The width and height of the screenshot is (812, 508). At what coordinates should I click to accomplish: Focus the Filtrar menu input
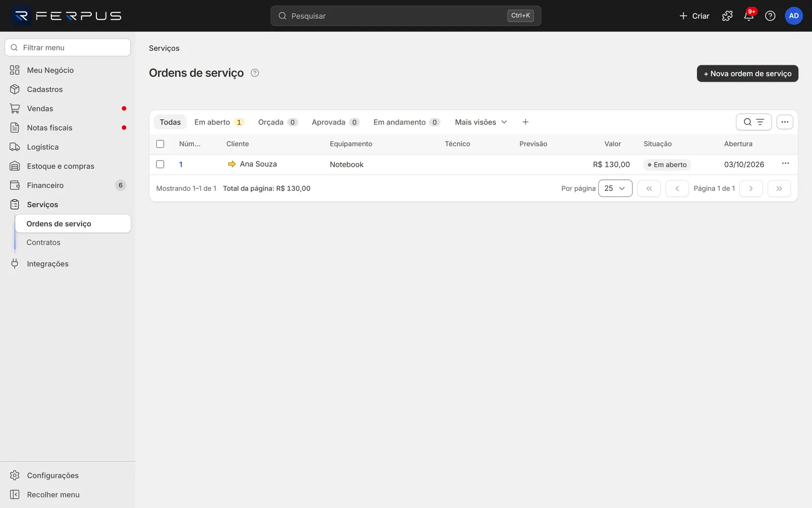pyautogui.click(x=67, y=48)
